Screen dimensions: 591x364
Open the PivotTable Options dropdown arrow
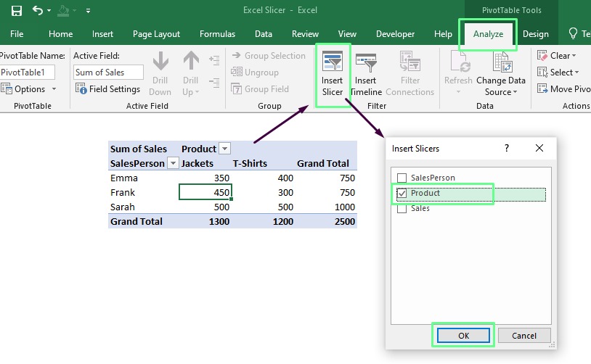53,89
